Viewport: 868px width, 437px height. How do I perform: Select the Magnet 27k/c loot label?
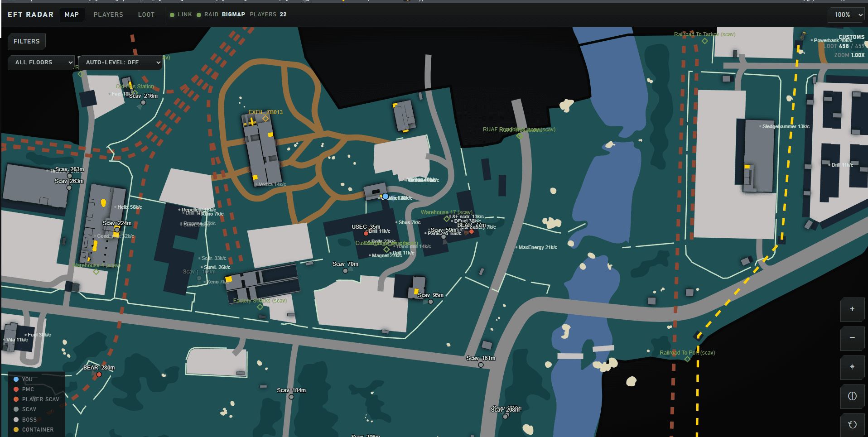click(386, 255)
